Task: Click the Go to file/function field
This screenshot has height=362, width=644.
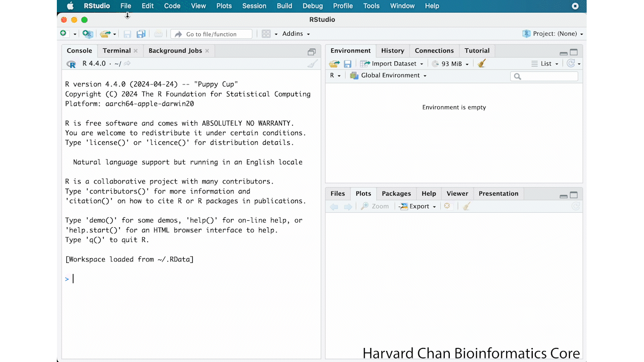Action: tap(211, 34)
